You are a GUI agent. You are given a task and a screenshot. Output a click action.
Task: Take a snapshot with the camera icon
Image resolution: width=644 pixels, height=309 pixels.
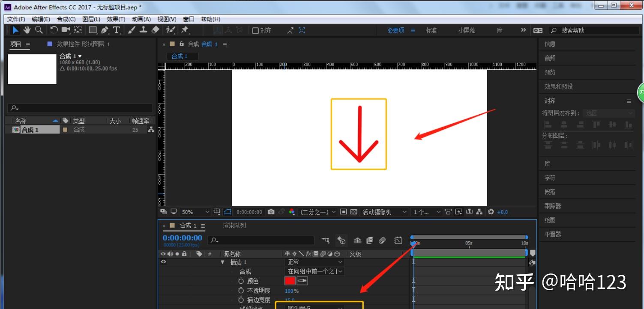pos(271,212)
